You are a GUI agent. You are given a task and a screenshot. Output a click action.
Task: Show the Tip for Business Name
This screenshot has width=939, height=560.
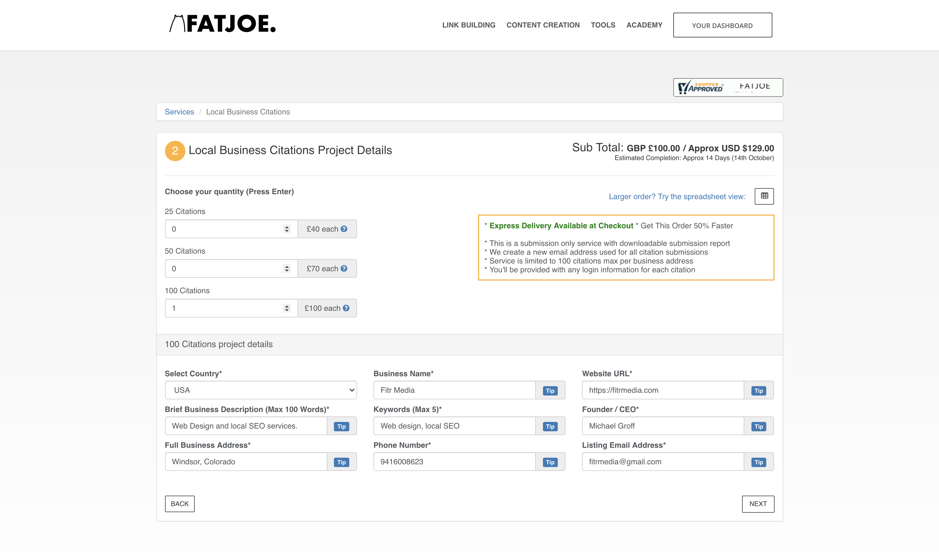(x=550, y=391)
